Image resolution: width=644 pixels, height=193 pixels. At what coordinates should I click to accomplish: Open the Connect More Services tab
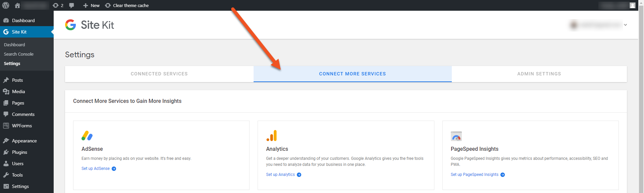coord(352,74)
